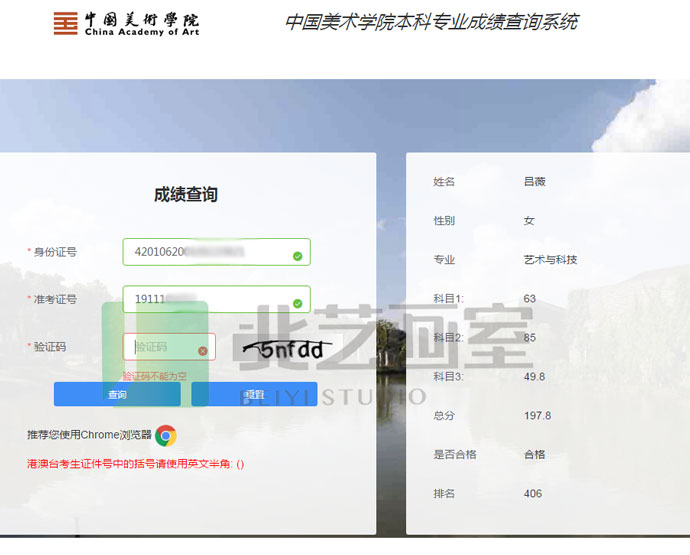Click the 专业 value 艺术与科技
Image resolution: width=690 pixels, height=555 pixels.
(550, 260)
